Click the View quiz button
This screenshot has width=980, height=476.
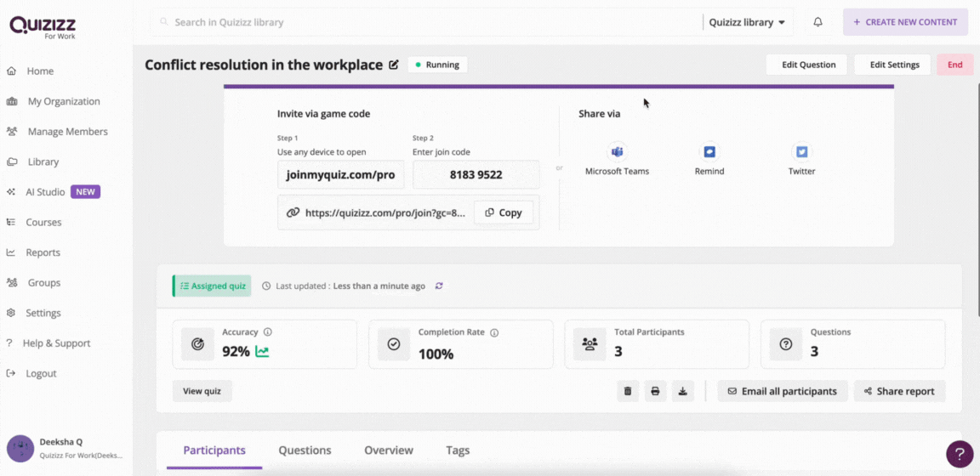click(x=202, y=391)
